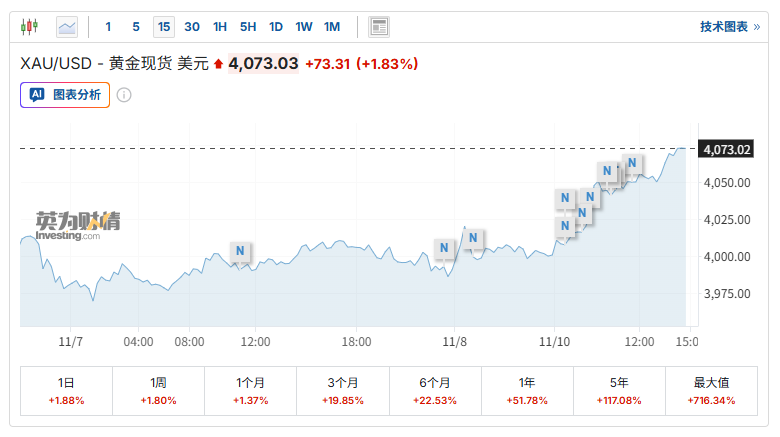
Task: Select the 15-minute interval
Action: pyautogui.click(x=163, y=26)
